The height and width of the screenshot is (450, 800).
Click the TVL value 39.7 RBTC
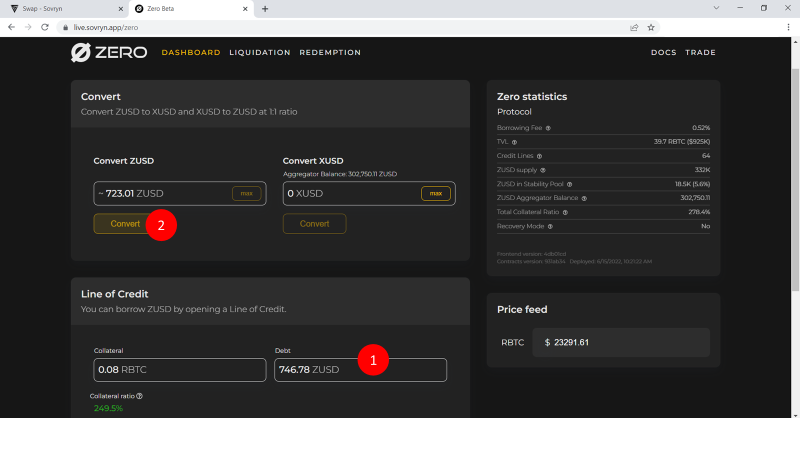682,141
